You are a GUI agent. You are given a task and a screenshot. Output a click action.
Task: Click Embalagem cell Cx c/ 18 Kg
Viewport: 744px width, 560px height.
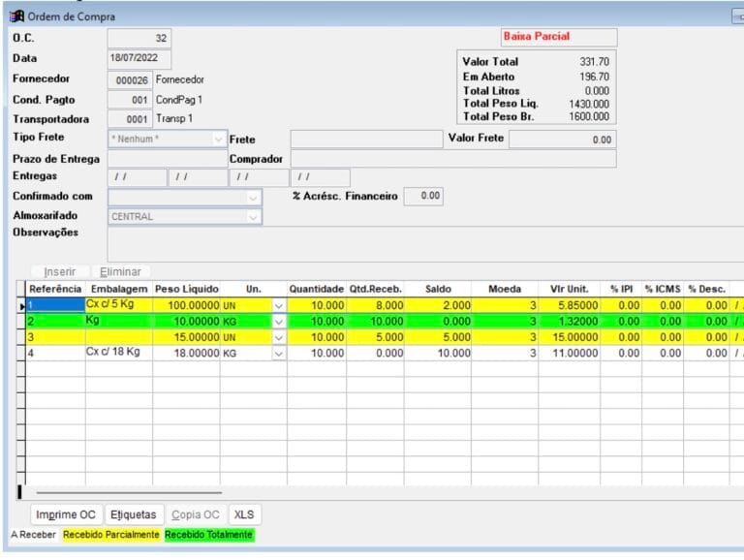(119, 353)
